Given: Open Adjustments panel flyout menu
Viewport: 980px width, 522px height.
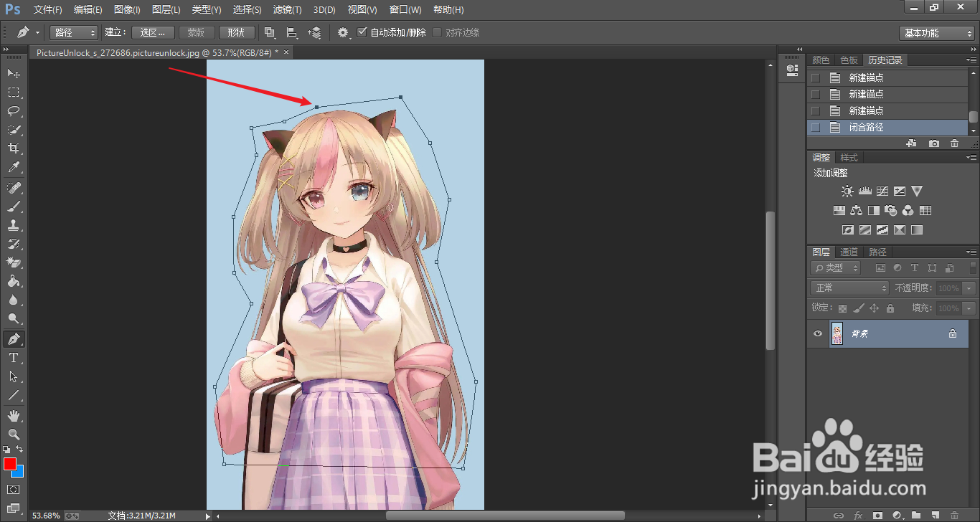Looking at the screenshot, I should point(971,158).
